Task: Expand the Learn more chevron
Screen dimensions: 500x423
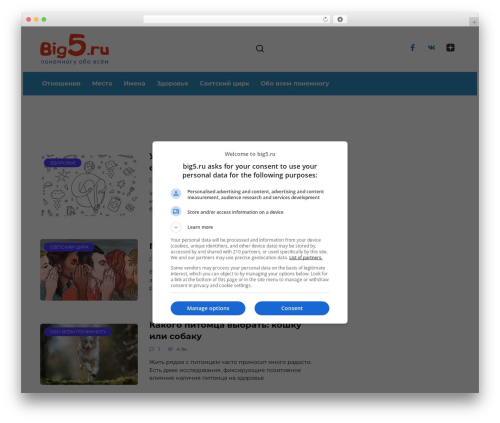Action: click(176, 227)
